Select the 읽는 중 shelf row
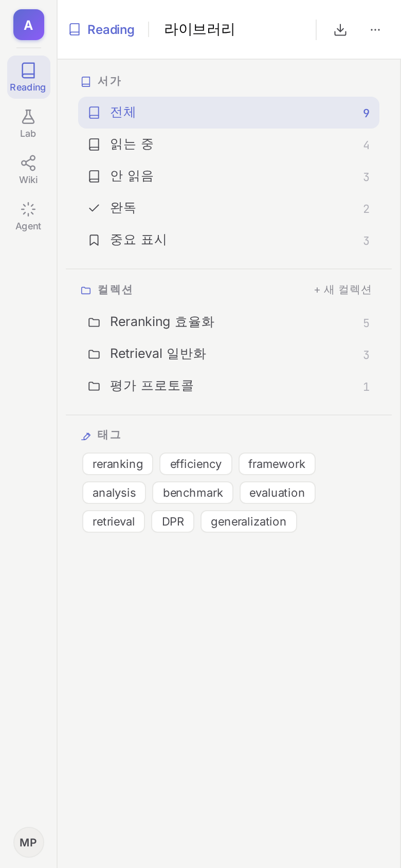 click(229, 144)
